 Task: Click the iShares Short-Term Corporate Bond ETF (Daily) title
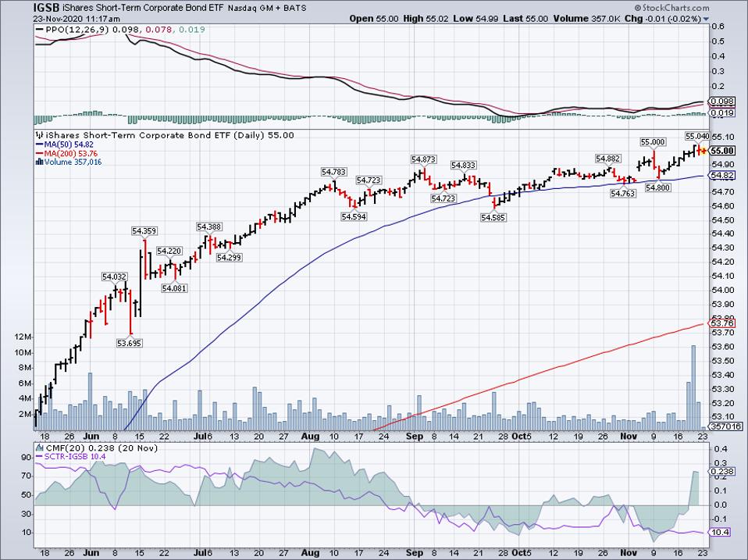[155, 135]
